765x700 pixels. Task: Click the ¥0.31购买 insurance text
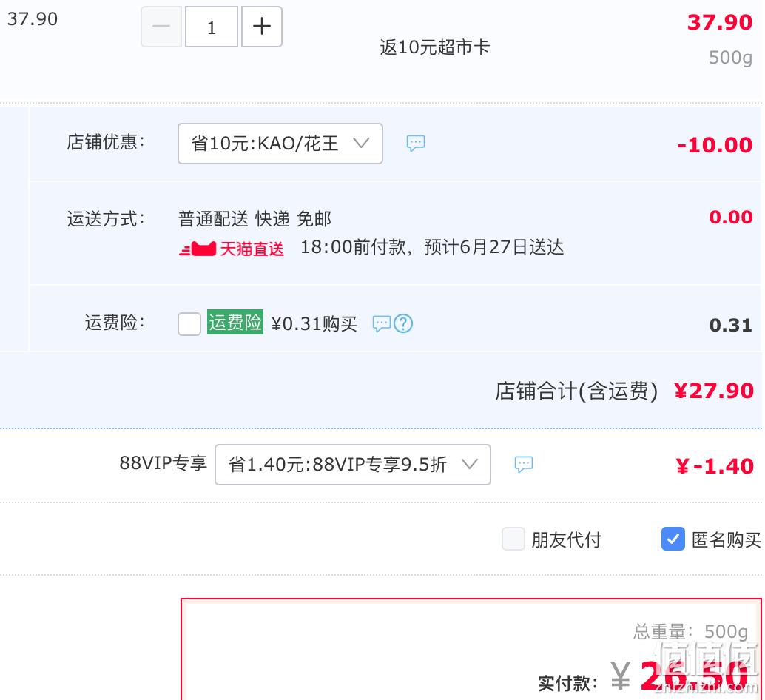pos(314,323)
